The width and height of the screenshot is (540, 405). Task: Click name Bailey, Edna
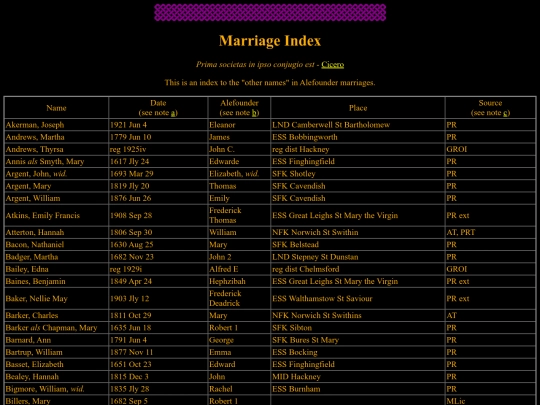27,269
